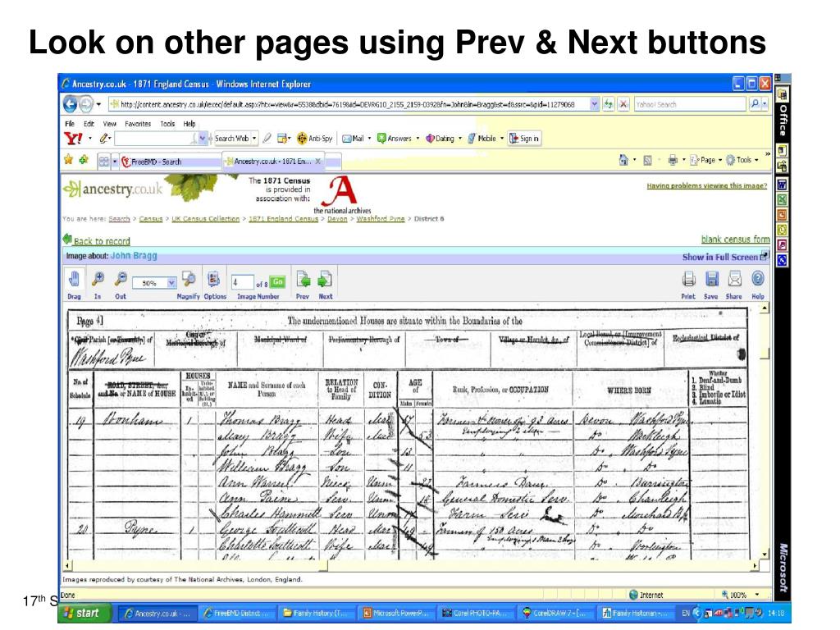Click the Back to record link
This screenshot has width=840, height=630.
[x=102, y=241]
